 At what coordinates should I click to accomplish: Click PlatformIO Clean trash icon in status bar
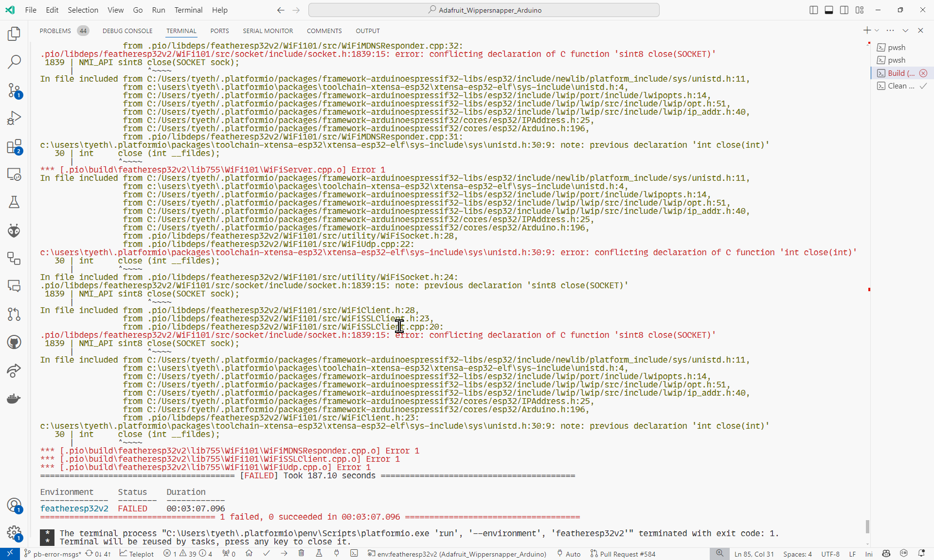point(301,553)
